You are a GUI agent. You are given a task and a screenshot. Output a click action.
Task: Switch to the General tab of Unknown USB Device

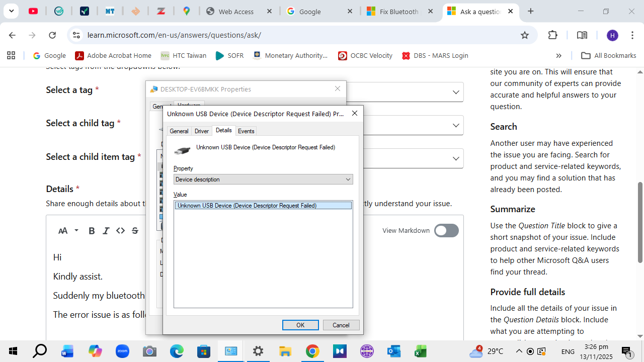(x=179, y=131)
